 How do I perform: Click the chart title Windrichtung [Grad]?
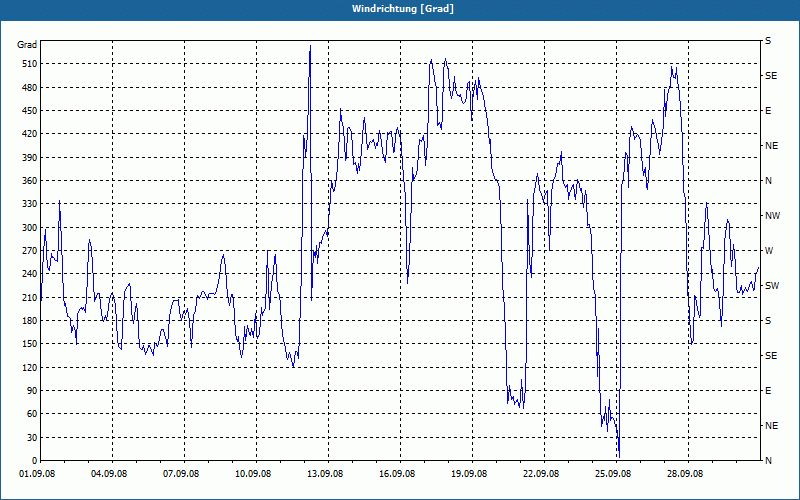[403, 9]
